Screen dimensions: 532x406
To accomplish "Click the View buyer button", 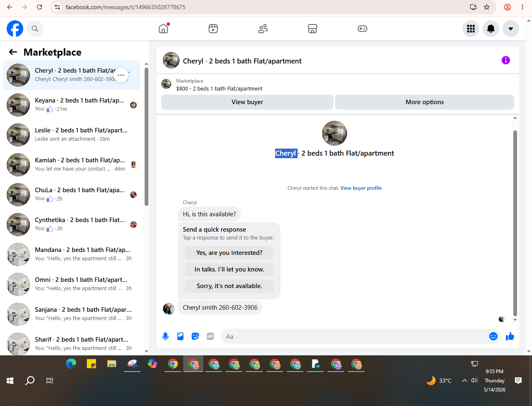I will tap(247, 102).
